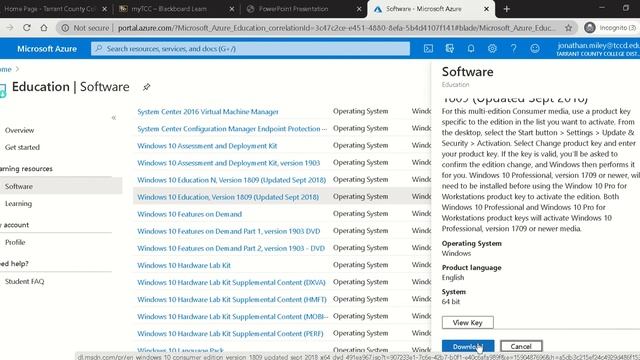This screenshot has width=640, height=360.
Task: Open Azure portal settings gear
Action: 492,49
